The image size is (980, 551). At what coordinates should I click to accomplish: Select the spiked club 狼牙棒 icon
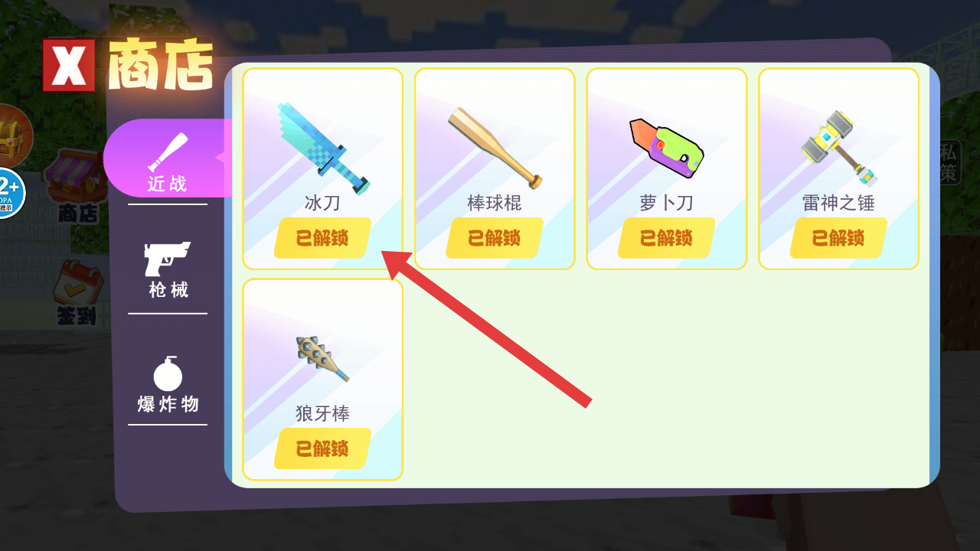pyautogui.click(x=323, y=359)
